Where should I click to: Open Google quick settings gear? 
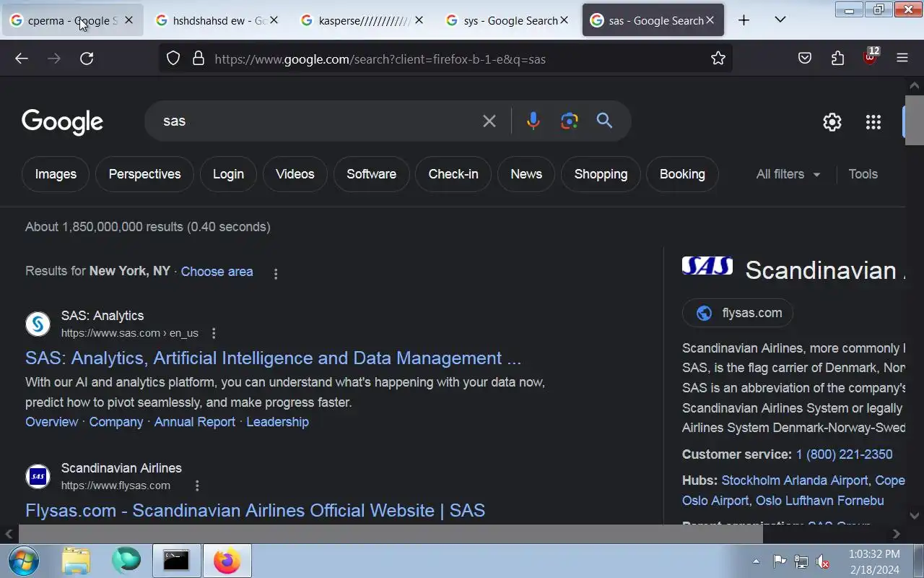click(832, 122)
